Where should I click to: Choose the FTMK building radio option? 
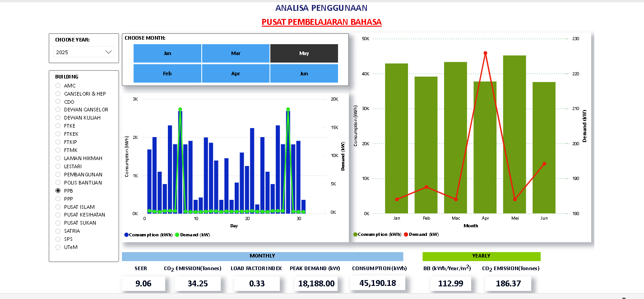(x=58, y=150)
